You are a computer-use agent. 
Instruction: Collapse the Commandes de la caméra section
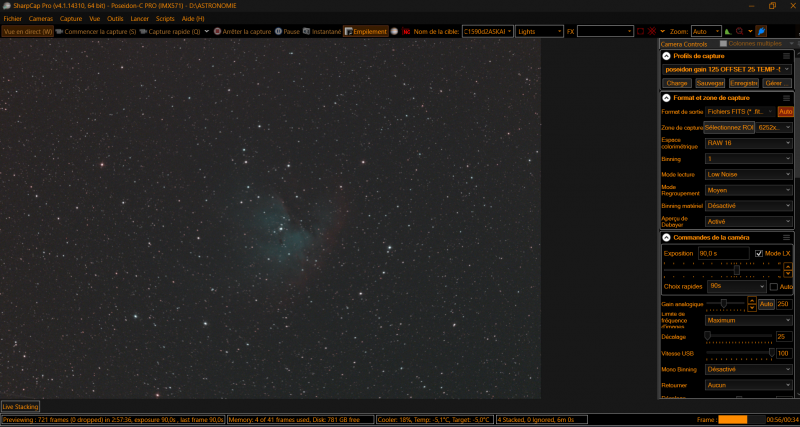tap(666, 237)
